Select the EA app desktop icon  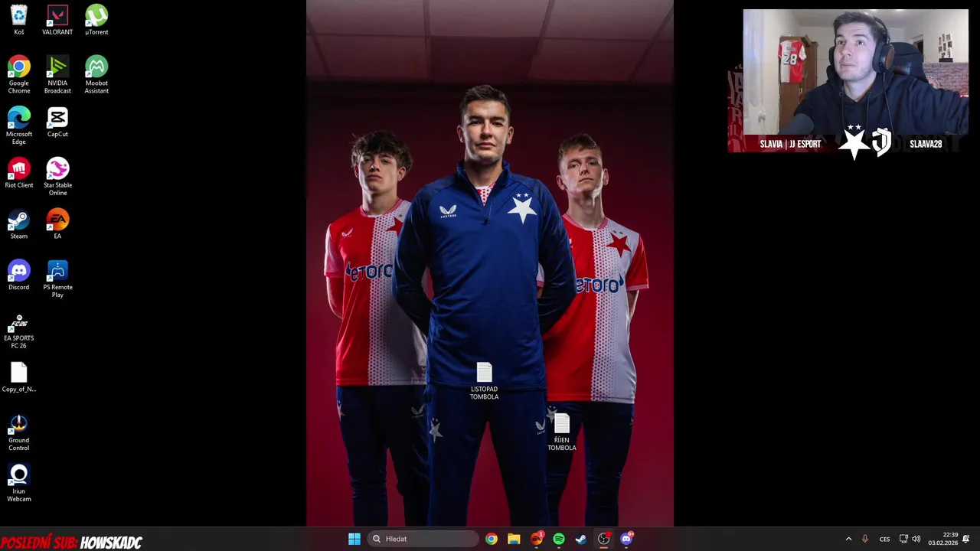(x=57, y=224)
